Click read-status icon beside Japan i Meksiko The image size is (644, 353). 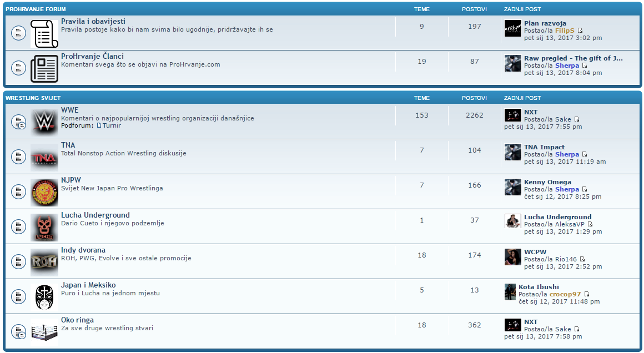(18, 296)
